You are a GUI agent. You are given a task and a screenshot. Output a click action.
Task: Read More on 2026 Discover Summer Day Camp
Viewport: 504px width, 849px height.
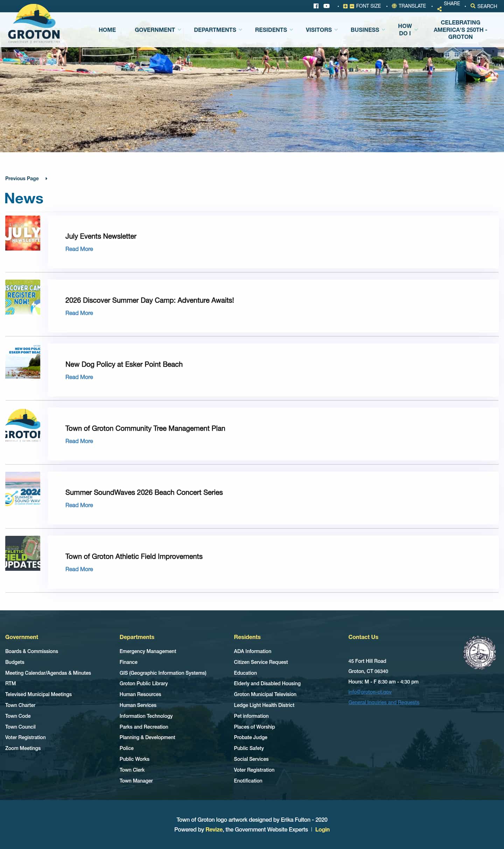(x=79, y=313)
